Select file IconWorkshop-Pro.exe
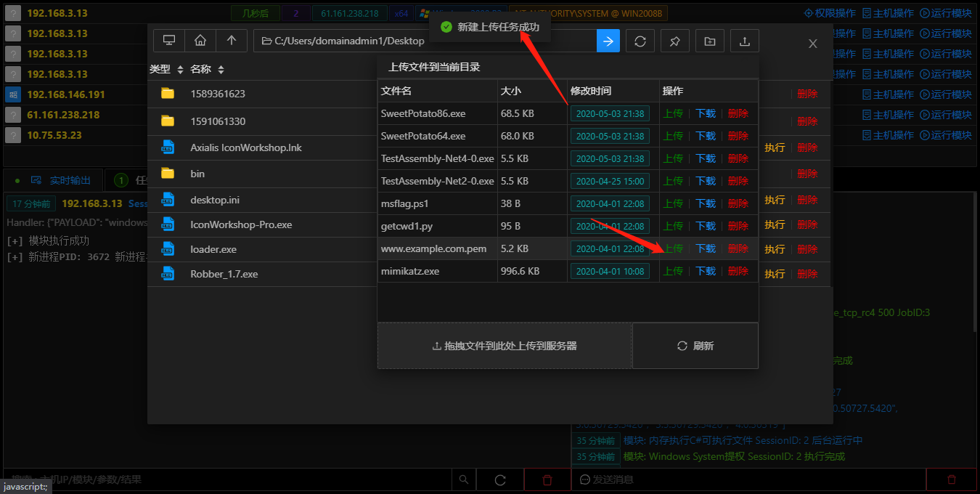Screen dimensions: 980x494 click(x=241, y=224)
